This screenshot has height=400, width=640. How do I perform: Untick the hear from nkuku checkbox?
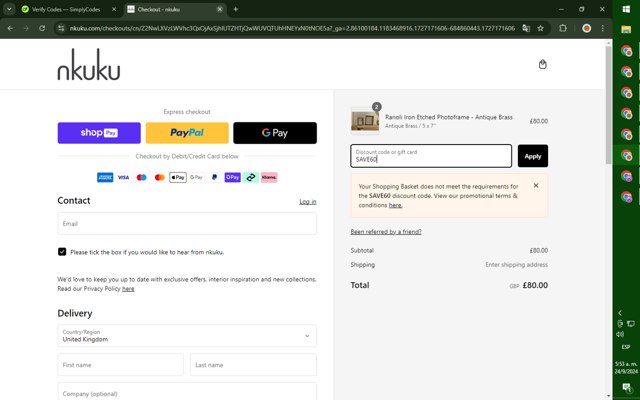62,252
